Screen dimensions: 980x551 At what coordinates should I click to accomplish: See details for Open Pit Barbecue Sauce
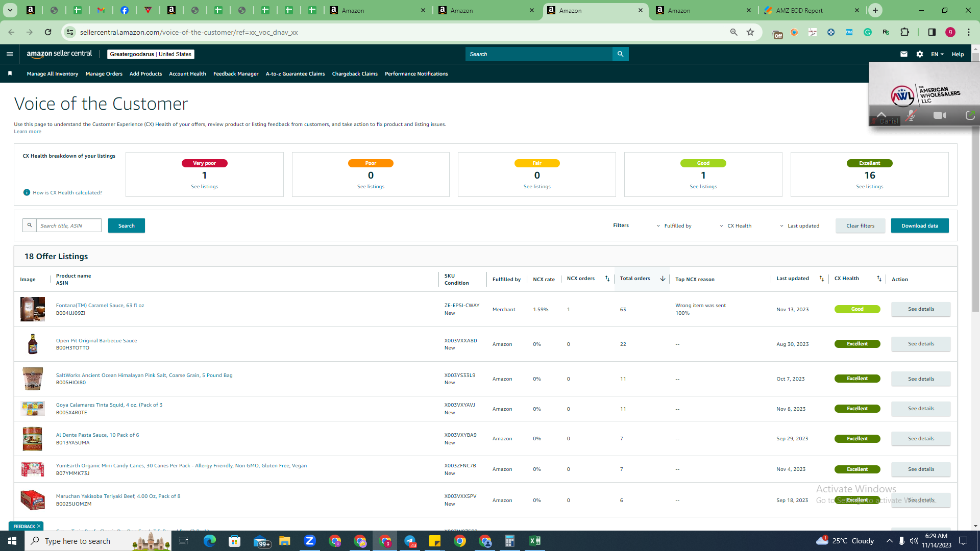coord(921,344)
